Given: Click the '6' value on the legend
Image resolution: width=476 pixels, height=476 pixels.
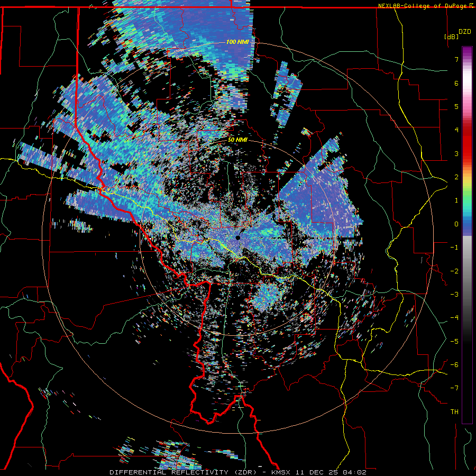Looking at the screenshot, I should [x=456, y=83].
